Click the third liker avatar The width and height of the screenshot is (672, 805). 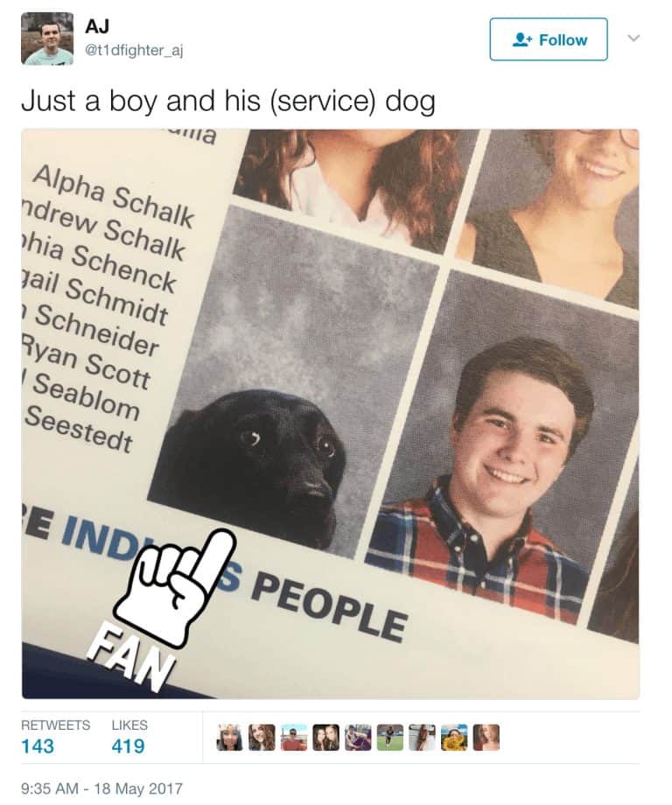coord(294,738)
